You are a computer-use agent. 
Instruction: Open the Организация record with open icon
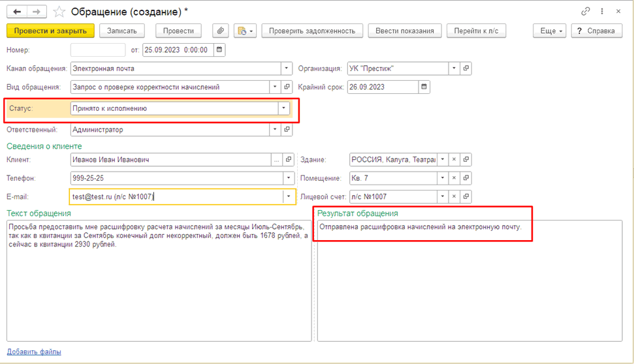466,68
